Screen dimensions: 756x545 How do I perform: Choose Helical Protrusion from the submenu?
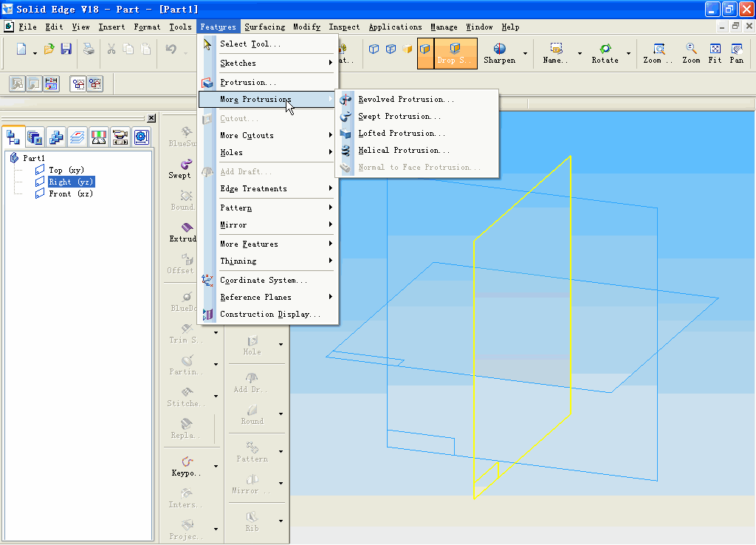point(417,151)
